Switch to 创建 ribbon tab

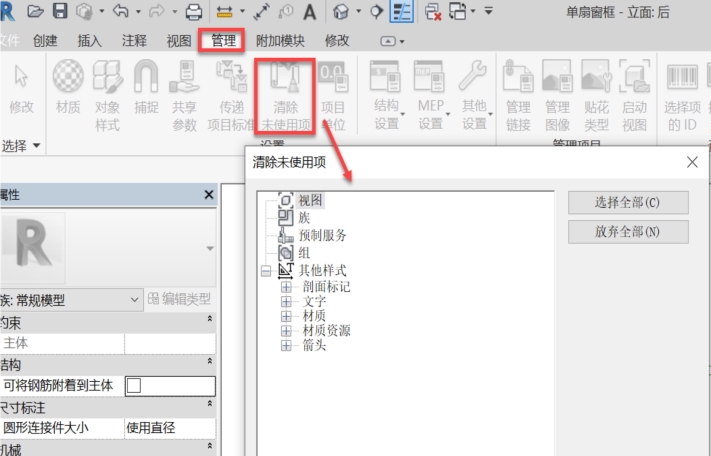(x=45, y=41)
